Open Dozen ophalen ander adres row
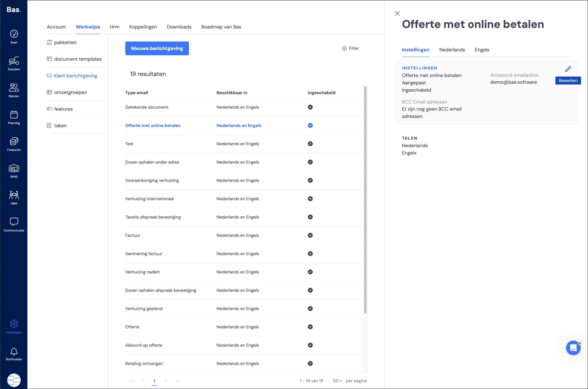The height and width of the screenshot is (389, 588). point(244,162)
